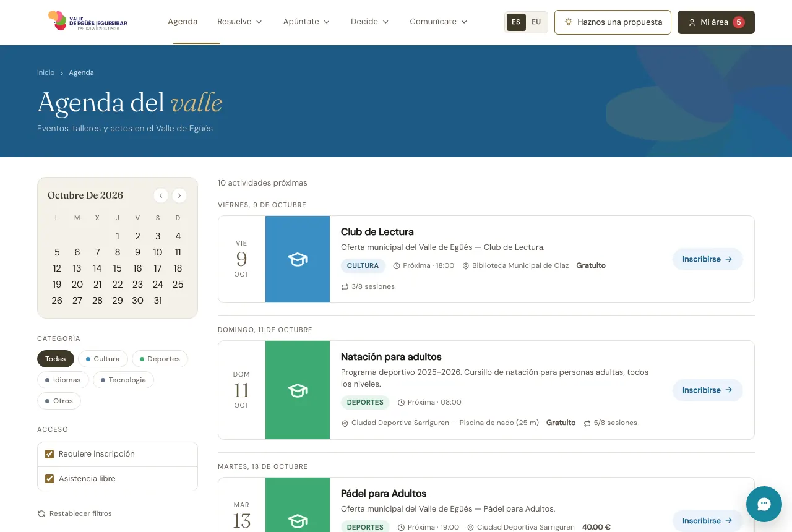The width and height of the screenshot is (792, 532).
Task: Go to previous month in calendar
Action: point(161,195)
